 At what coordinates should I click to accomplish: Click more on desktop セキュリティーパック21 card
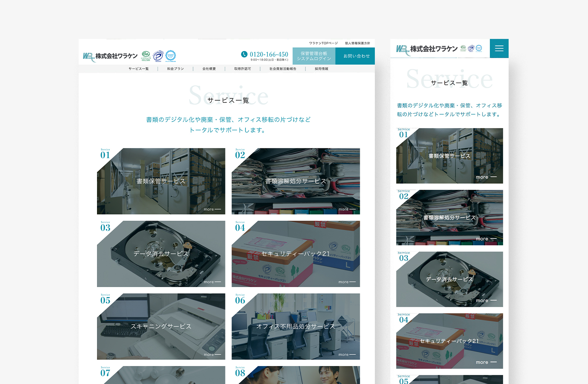pyautogui.click(x=347, y=282)
